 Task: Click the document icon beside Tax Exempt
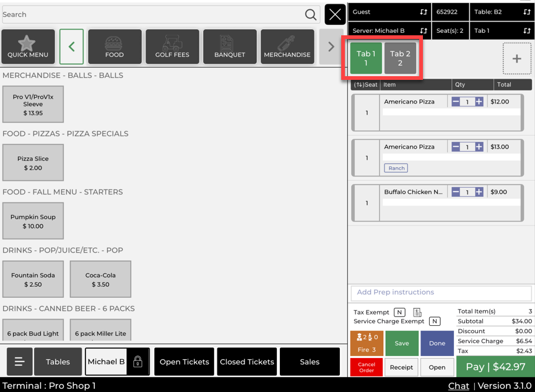click(417, 313)
